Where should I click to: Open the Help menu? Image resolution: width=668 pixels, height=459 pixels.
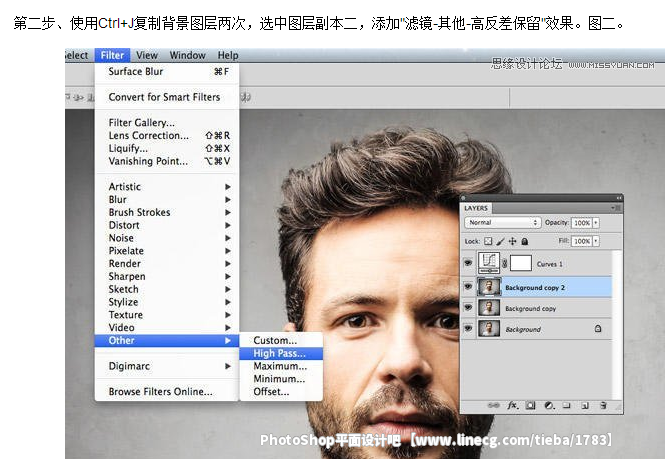click(228, 55)
